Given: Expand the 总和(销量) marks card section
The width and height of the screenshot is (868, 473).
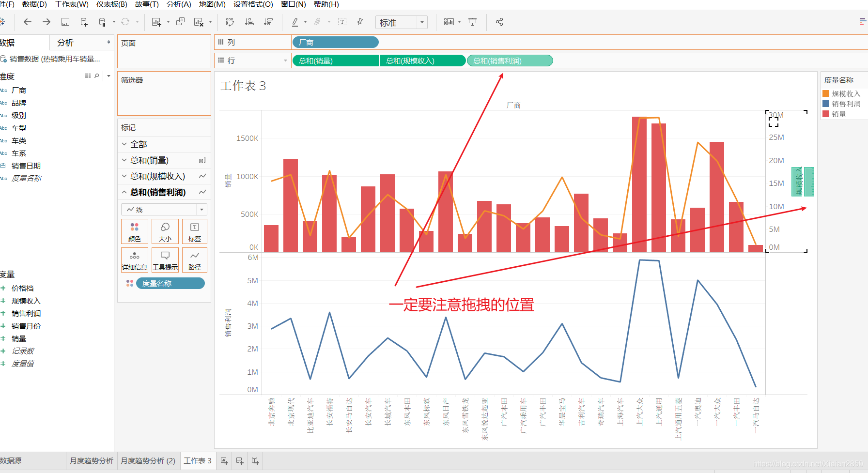Looking at the screenshot, I should click(x=124, y=160).
